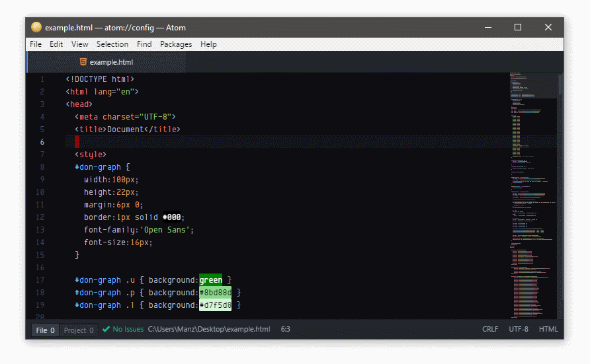Viewport: 590px width, 364px height.
Task: Change grammar from HTML
Action: 548,329
